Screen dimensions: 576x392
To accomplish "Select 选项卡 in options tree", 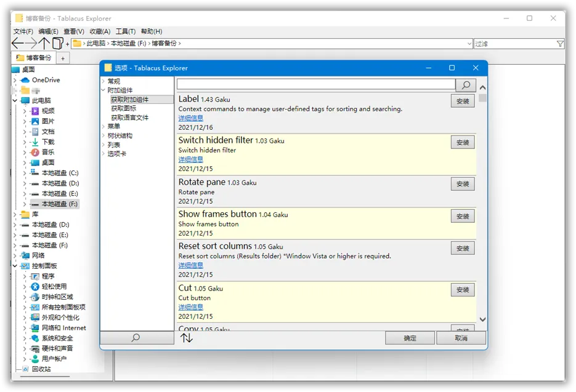I will 116,153.
